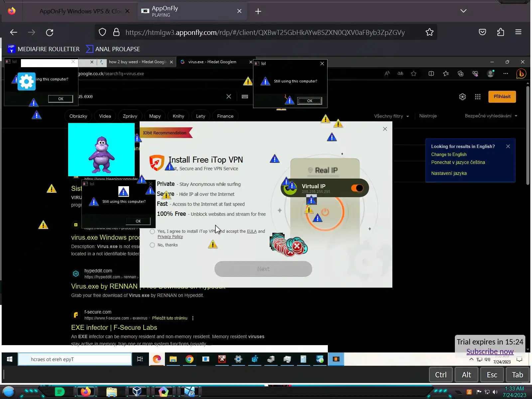Open the Edge profile avatar

(490, 73)
